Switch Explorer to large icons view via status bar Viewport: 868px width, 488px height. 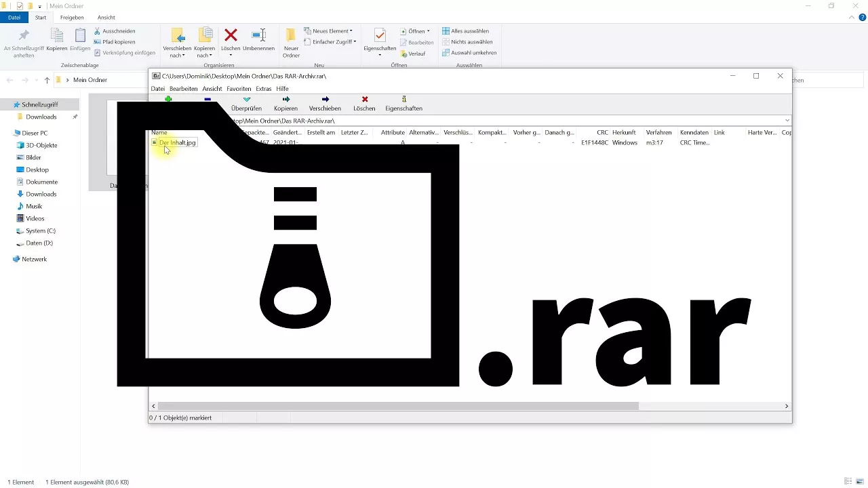click(860, 482)
